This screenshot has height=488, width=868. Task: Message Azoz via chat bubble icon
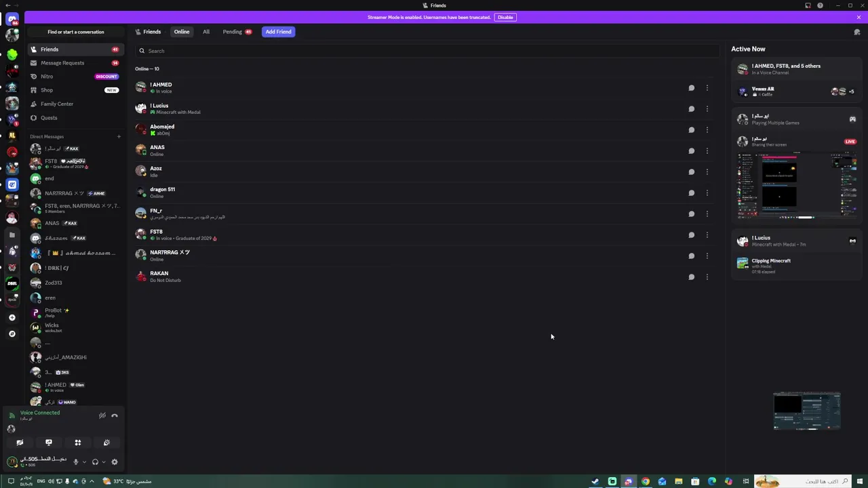click(x=691, y=171)
